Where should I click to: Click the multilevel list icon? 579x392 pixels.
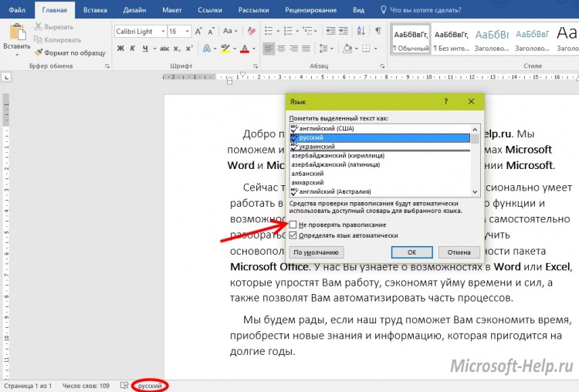(307, 31)
